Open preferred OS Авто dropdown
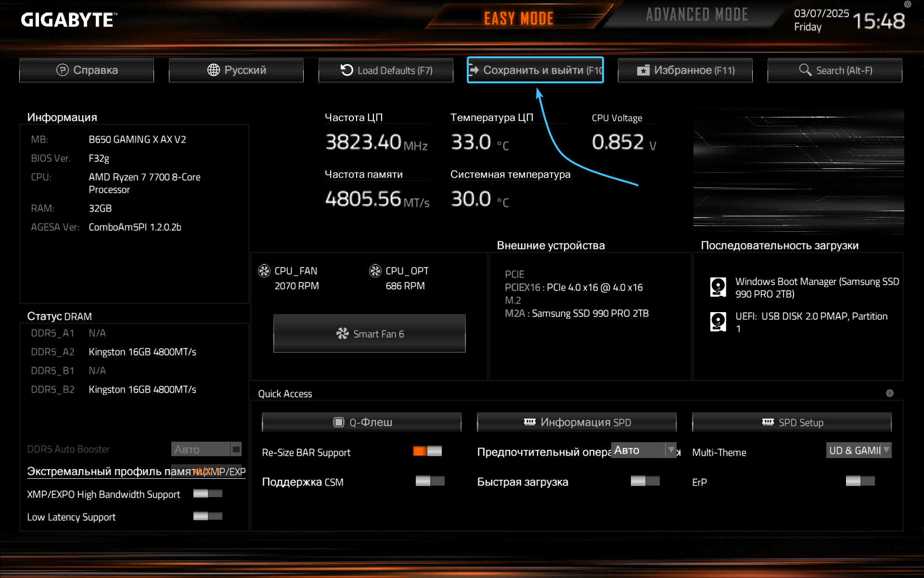This screenshot has height=578, width=924. pyautogui.click(x=644, y=450)
